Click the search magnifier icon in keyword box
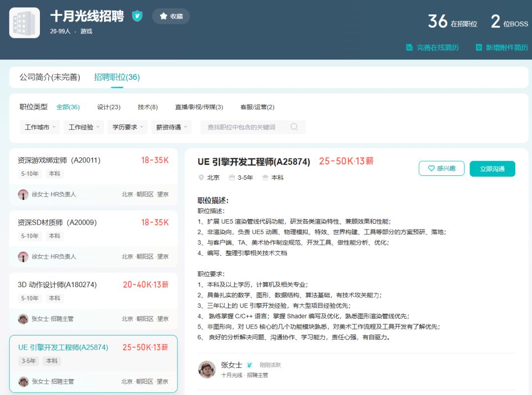The height and width of the screenshot is (395, 532). [294, 127]
